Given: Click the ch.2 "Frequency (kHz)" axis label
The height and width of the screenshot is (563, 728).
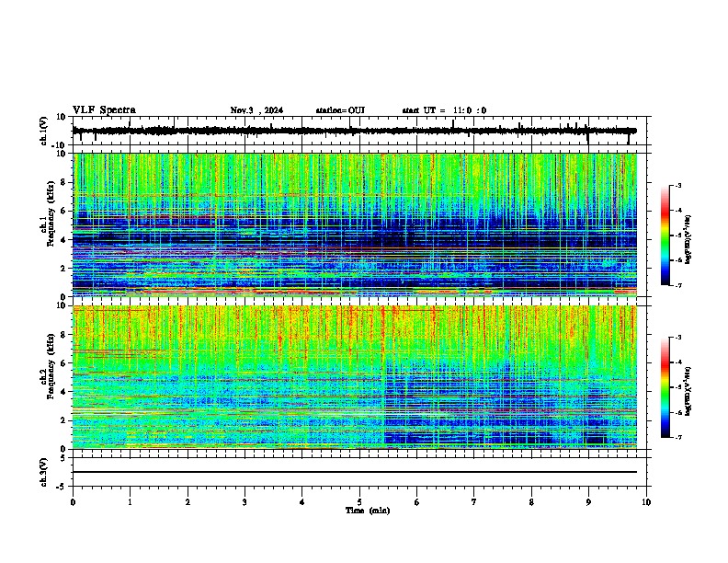Looking at the screenshot, I should pos(51,366).
